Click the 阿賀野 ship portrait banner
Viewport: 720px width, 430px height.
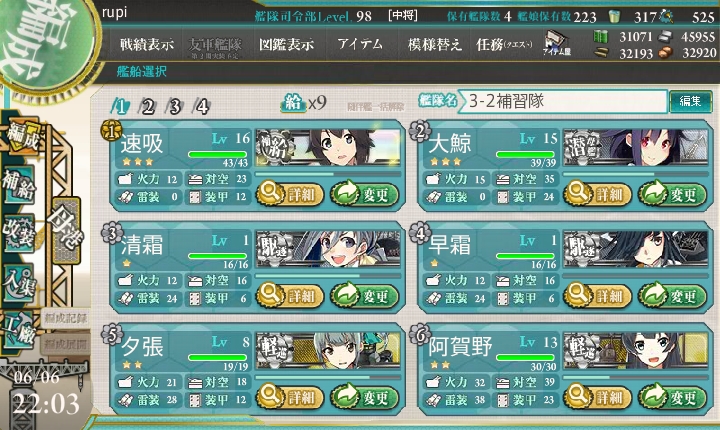[636, 351]
